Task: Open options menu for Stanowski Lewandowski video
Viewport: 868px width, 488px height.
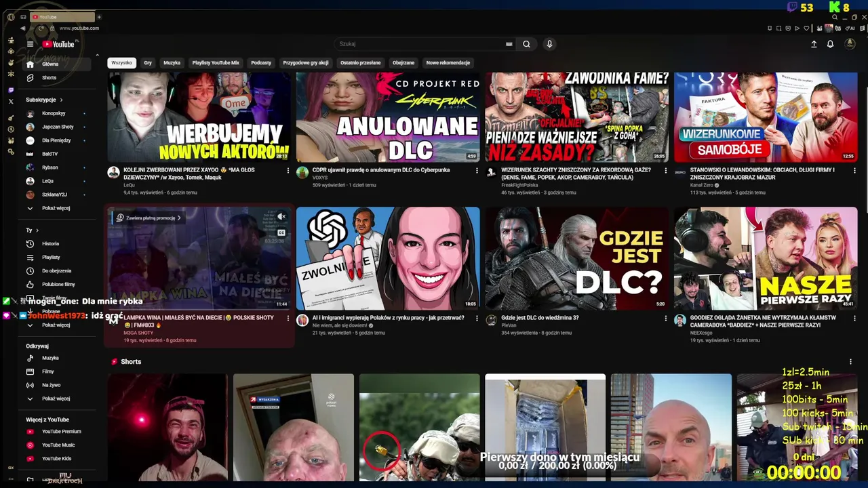Action: pos(853,171)
